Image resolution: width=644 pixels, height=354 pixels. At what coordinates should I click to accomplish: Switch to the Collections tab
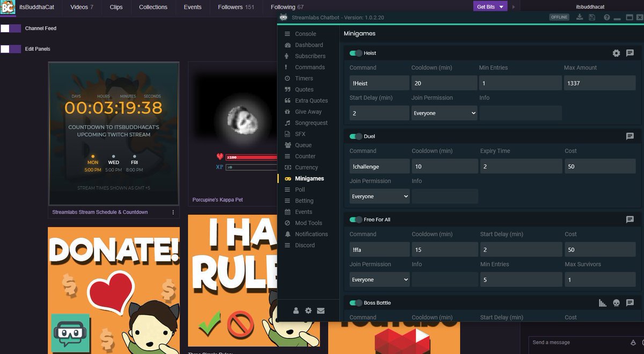153,7
